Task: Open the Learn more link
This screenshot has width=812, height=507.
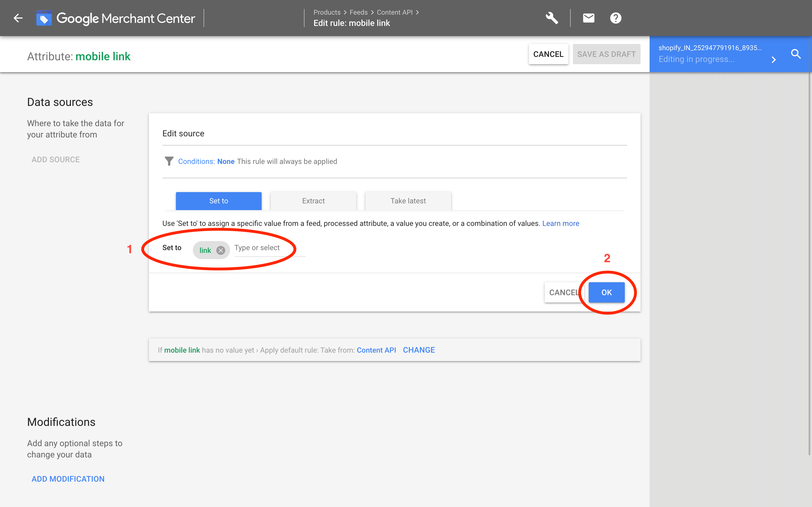Action: click(x=560, y=223)
